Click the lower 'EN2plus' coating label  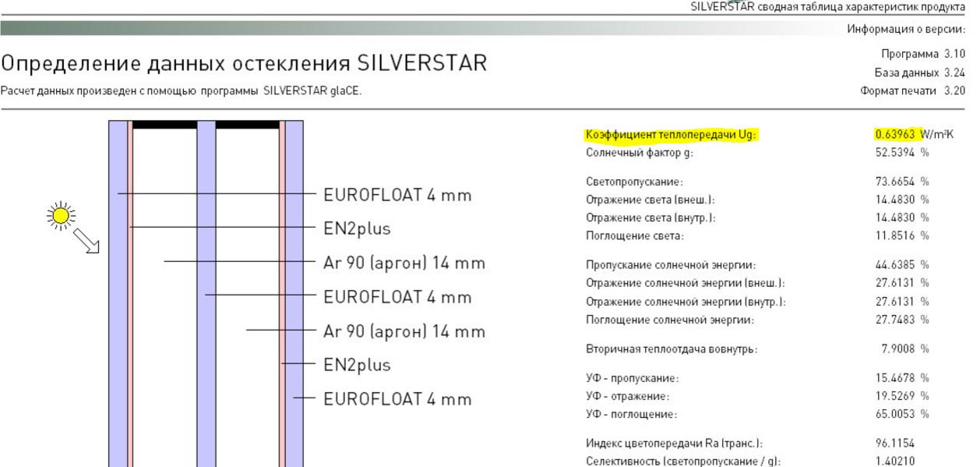coord(357,365)
